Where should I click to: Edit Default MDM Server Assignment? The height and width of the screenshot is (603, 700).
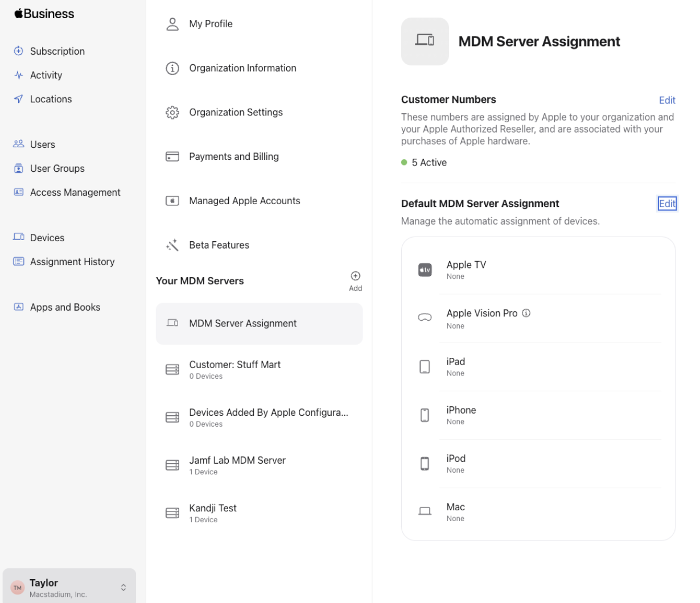667,204
